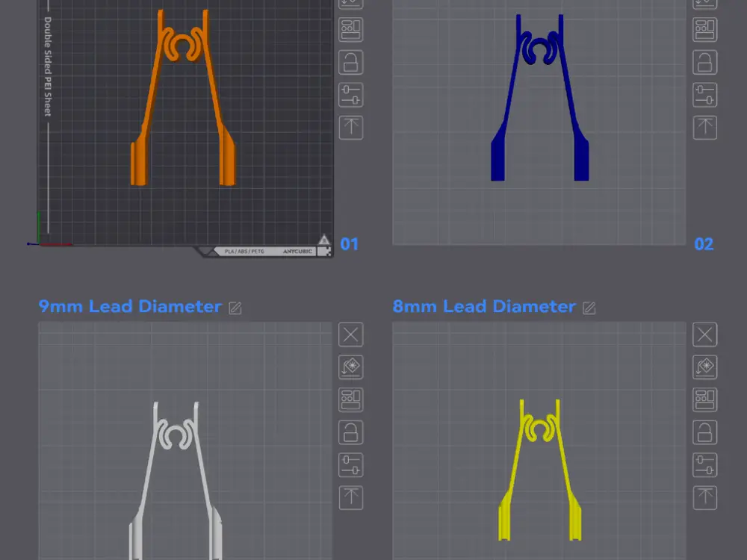Edit the 8mm Lead Diameter plate name
The height and width of the screenshot is (560, 747).
pyautogui.click(x=589, y=308)
